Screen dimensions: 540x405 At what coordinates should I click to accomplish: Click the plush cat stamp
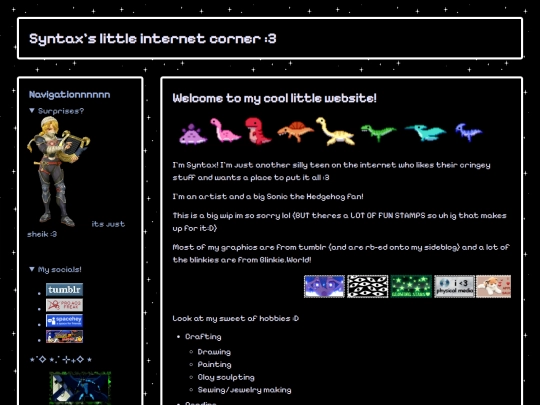[494, 286]
